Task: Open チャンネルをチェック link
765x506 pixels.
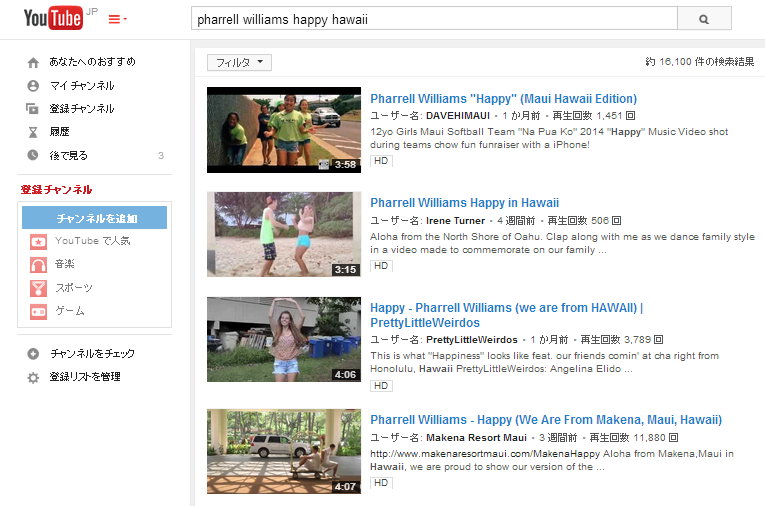Action: [92, 353]
